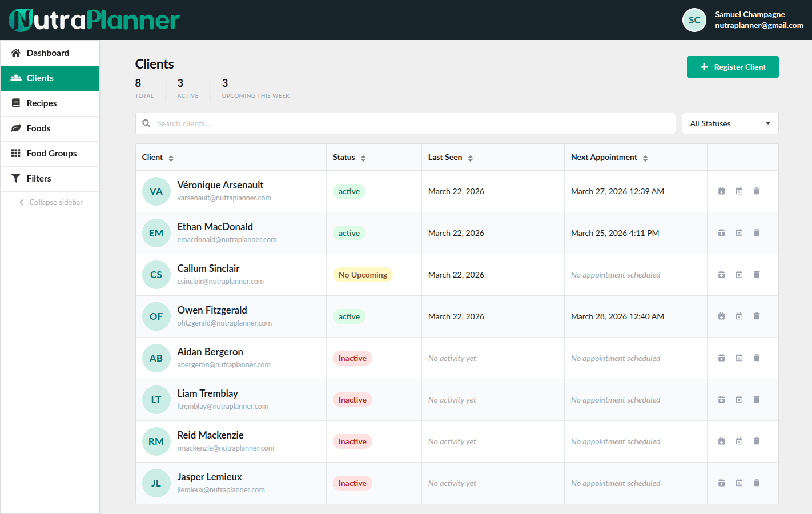This screenshot has width=812, height=514.
Task: Click the add appointment icon for Owen Fitzgerald
Action: coord(721,316)
